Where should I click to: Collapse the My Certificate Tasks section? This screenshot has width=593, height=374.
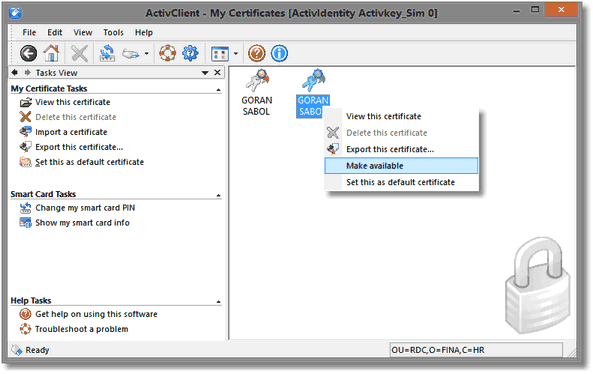click(219, 90)
